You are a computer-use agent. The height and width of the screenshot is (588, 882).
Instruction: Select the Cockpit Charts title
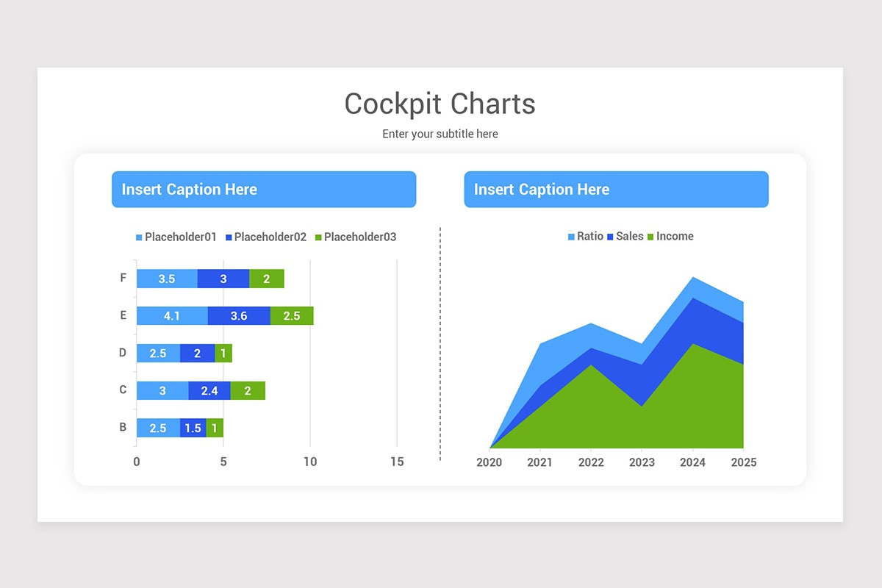coord(440,104)
